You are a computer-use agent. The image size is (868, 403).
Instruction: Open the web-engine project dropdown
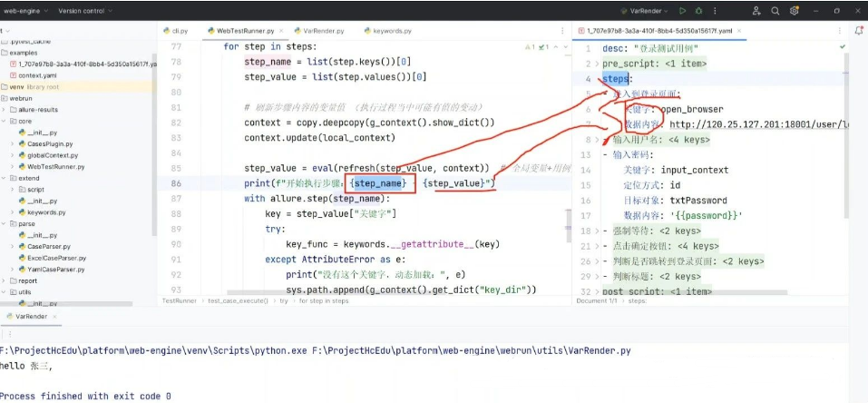coord(24,11)
